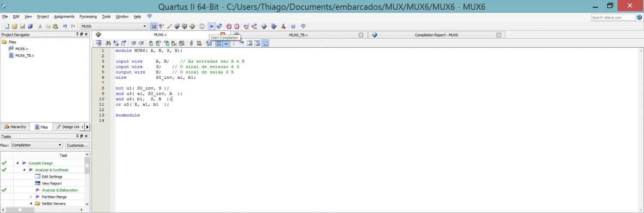Toggle line numbers display in editor toolbar
Screen dimensions: 644x213
pyautogui.click(x=219, y=43)
